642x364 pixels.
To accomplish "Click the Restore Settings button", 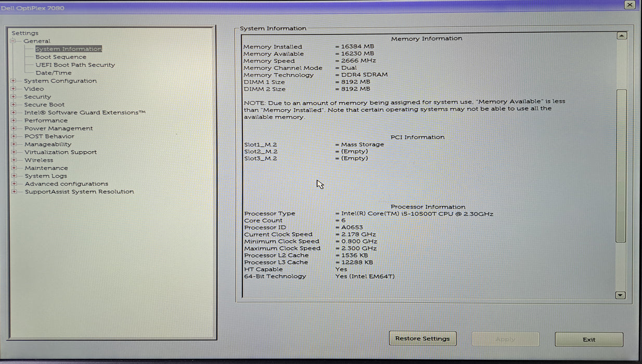I will [x=422, y=339].
